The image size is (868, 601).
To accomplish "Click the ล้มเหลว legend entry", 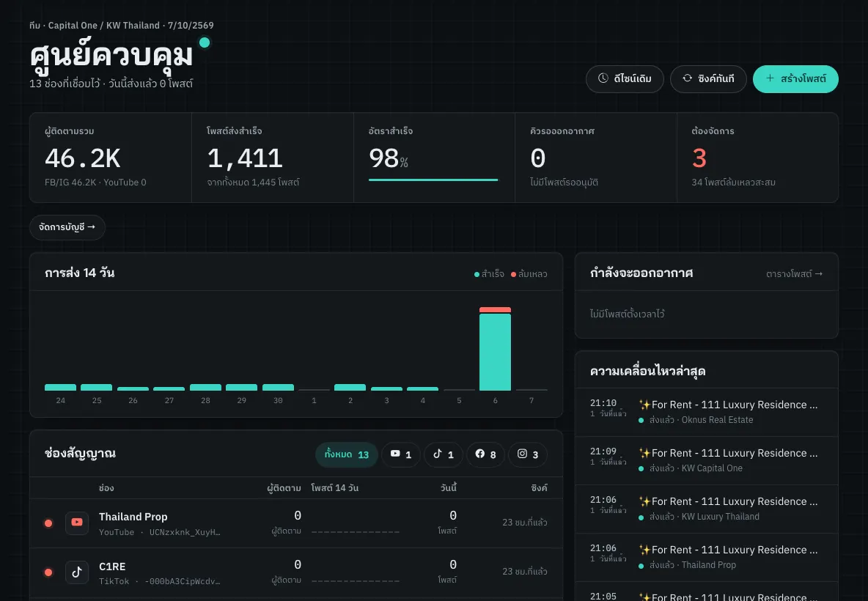I will [x=529, y=274].
